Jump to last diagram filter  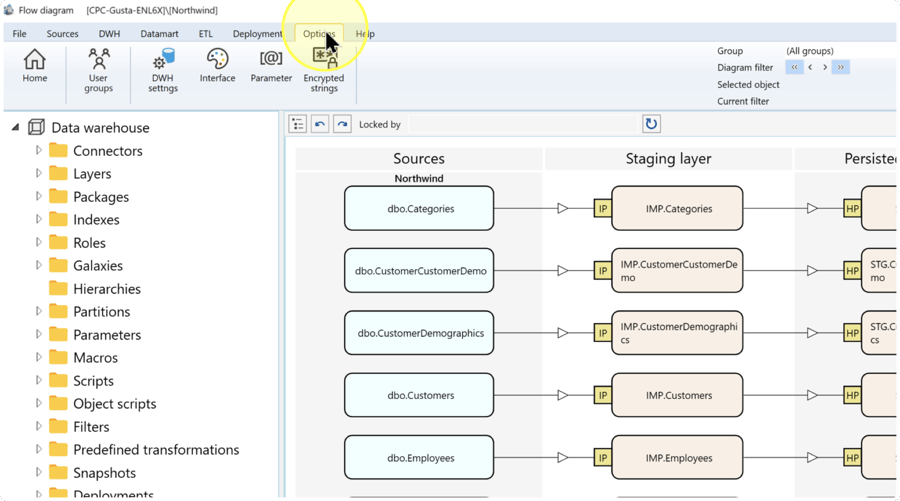point(840,67)
